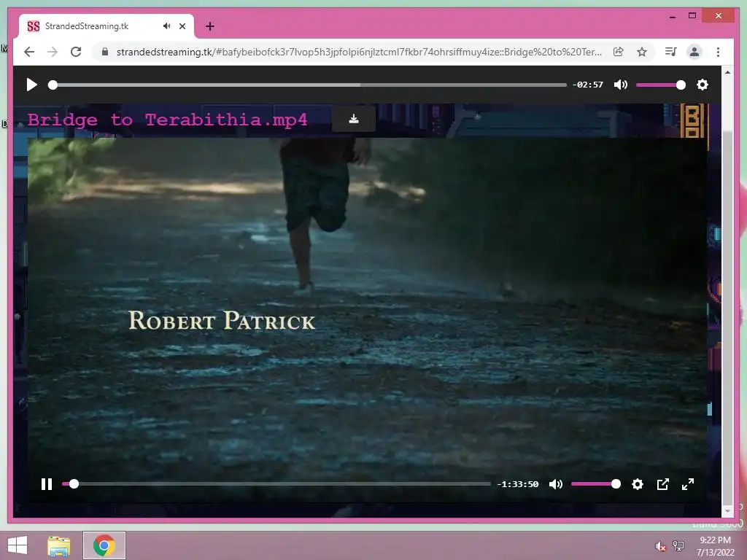The height and width of the screenshot is (560, 747).
Task: Open the Windows Start menu
Action: click(x=18, y=545)
